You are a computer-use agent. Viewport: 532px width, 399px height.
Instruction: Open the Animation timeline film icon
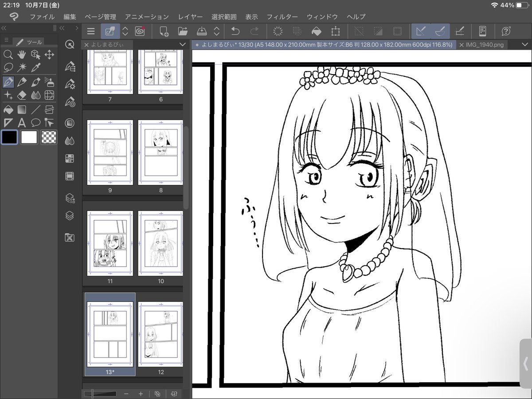70,176
